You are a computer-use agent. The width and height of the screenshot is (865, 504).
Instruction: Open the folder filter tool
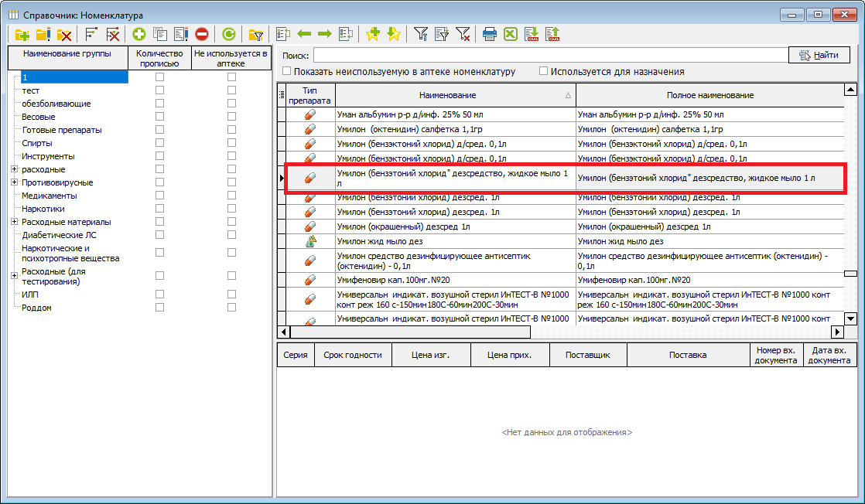[x=255, y=35]
